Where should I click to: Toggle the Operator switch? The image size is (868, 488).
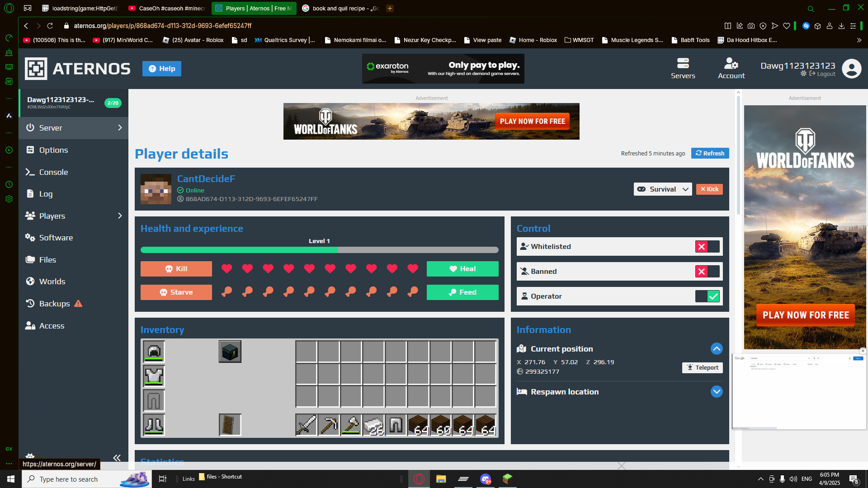click(x=708, y=296)
